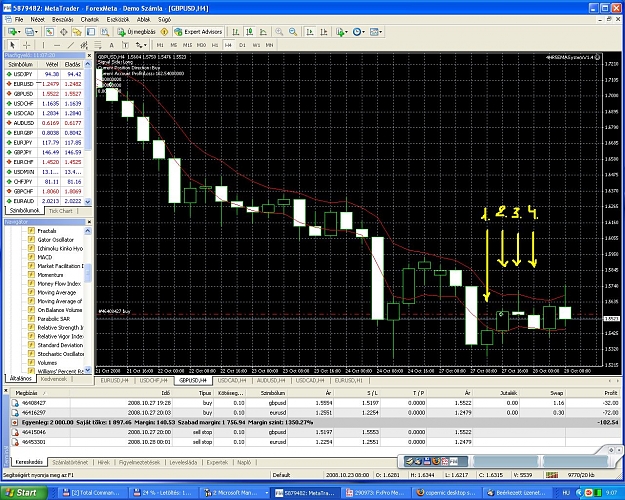Screen dimensions: 625x500
Task: Toggle the Expert Advisors button
Action: [198, 32]
